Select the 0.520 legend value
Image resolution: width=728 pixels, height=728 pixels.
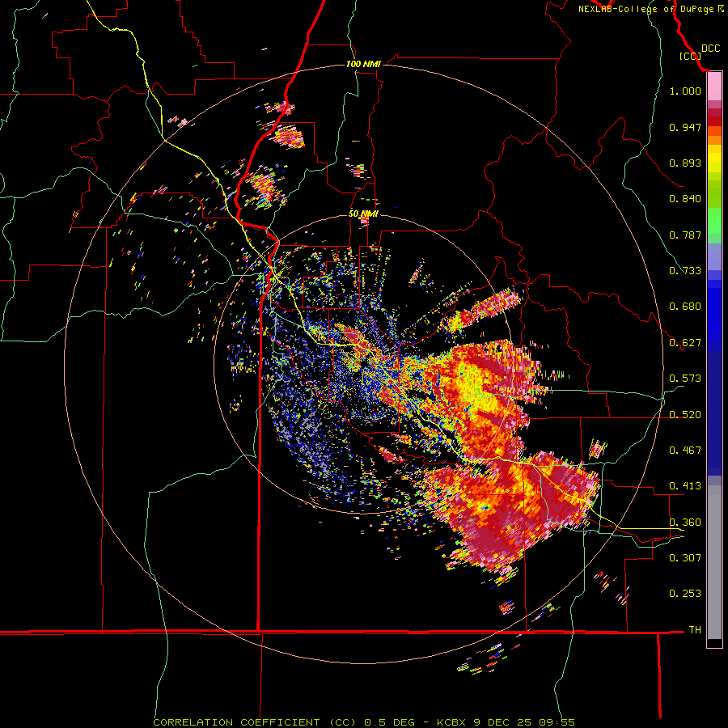point(685,415)
